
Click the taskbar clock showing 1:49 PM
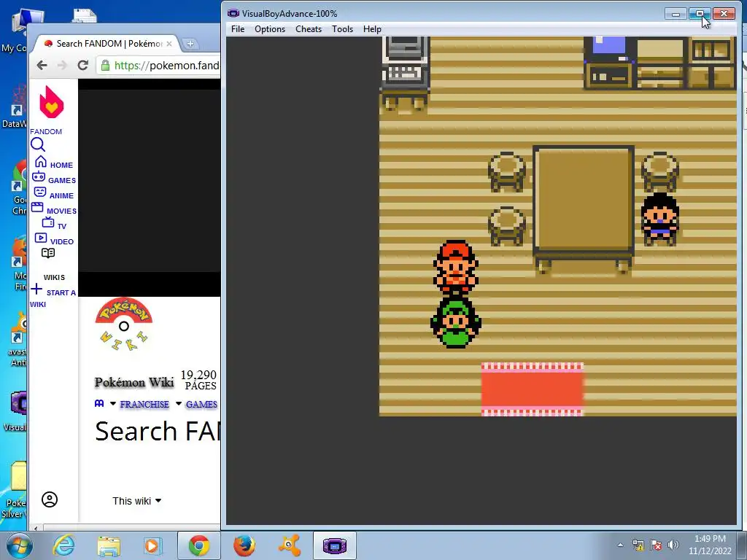point(710,539)
